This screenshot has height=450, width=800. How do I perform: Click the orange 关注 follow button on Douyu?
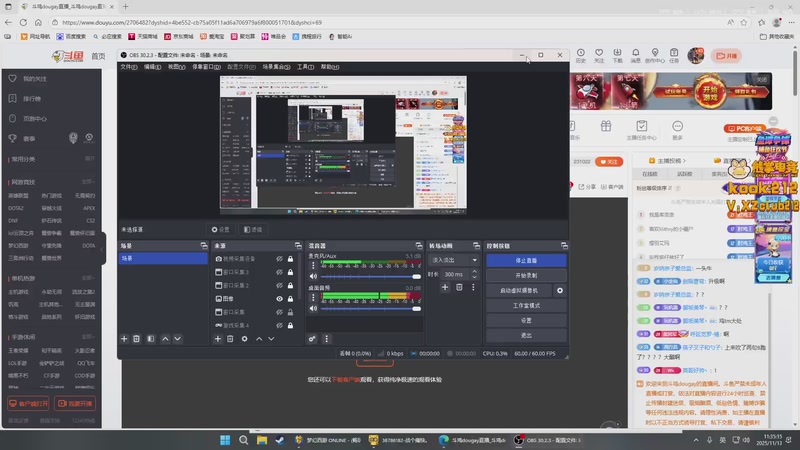pos(609,162)
